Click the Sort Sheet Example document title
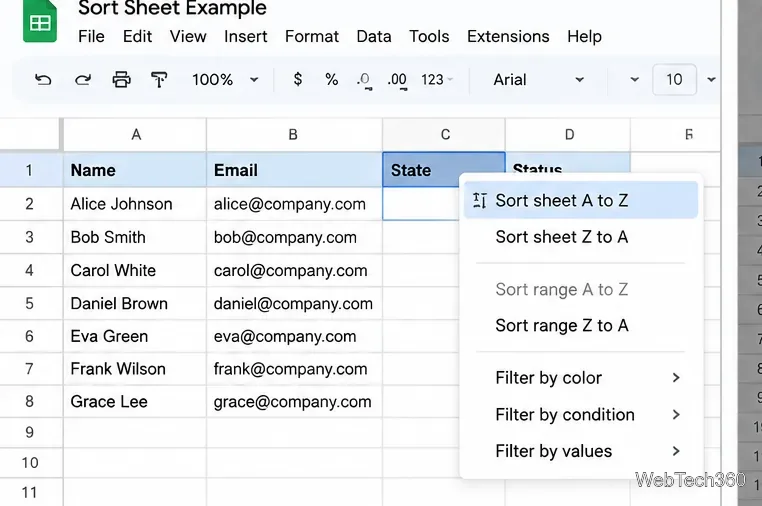This screenshot has height=506, width=762. tap(172, 8)
